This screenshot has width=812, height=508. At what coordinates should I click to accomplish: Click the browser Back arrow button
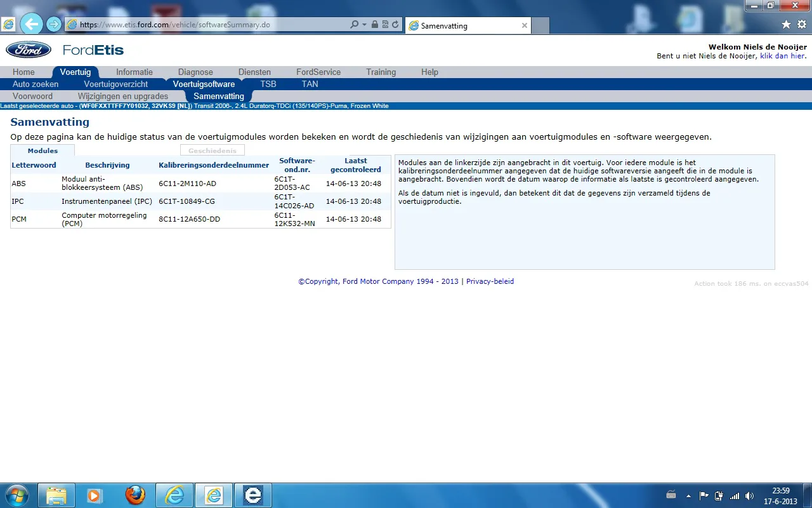pos(31,25)
